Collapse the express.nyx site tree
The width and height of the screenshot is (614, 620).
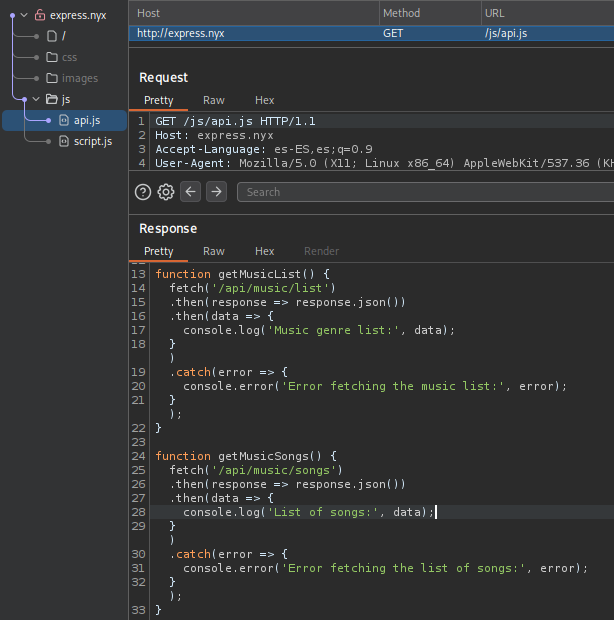click(x=24, y=15)
